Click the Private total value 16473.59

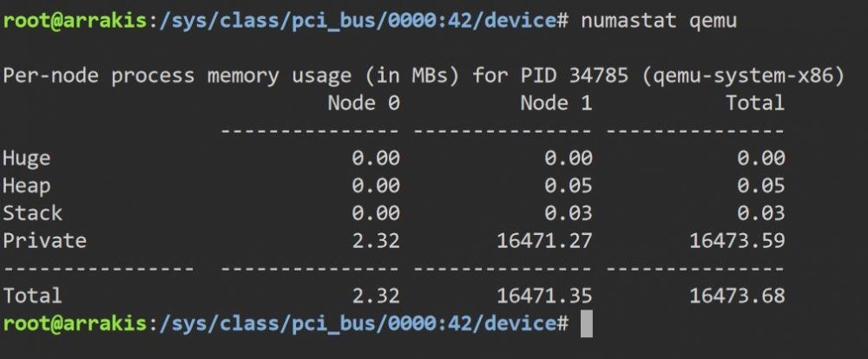[737, 240]
